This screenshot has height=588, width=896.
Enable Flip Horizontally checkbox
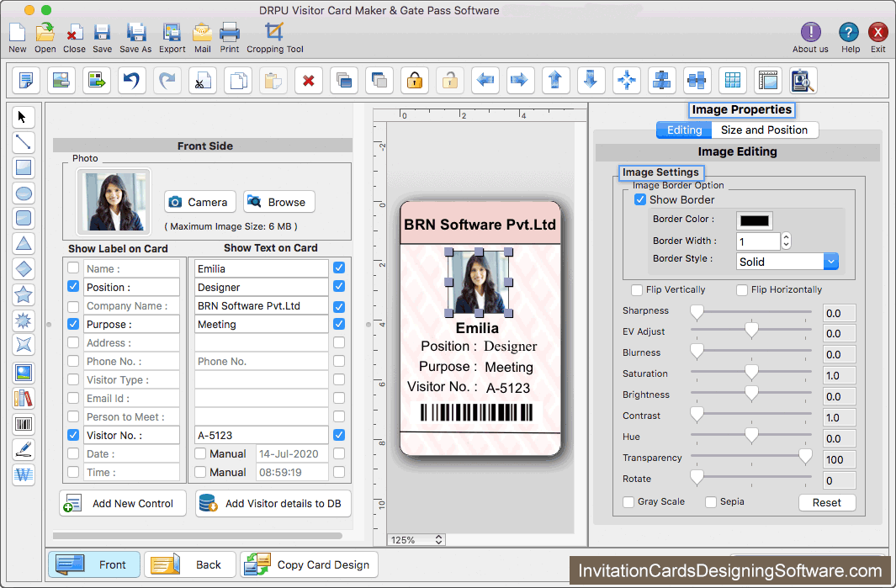point(742,289)
